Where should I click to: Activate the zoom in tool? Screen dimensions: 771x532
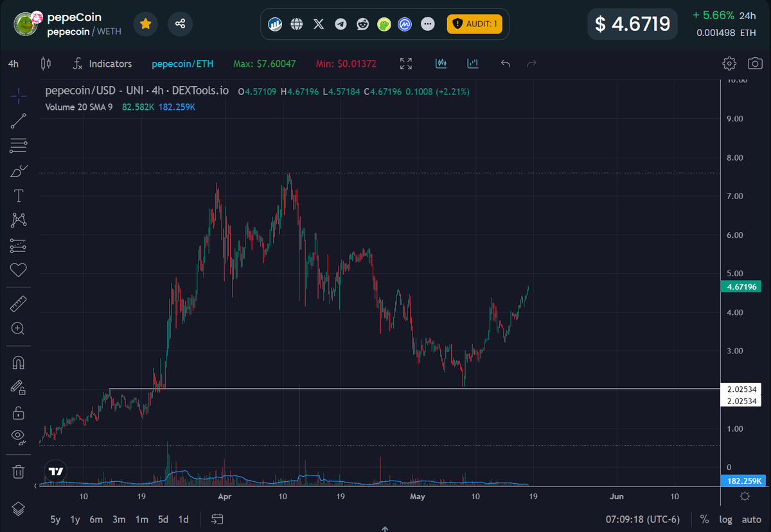[x=19, y=328]
